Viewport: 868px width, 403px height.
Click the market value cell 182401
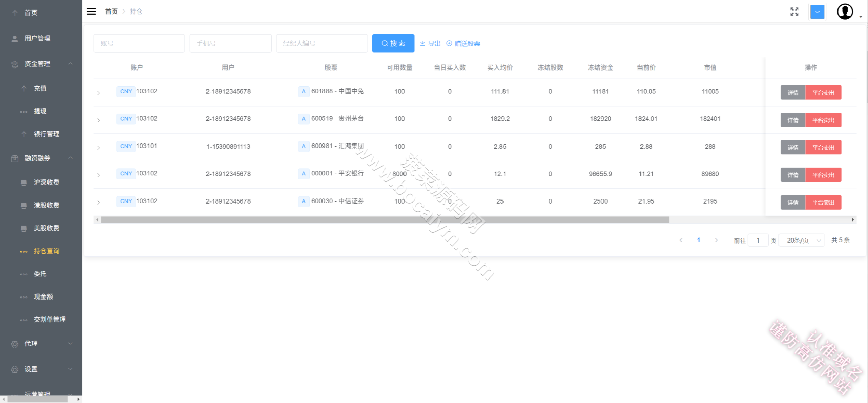click(x=710, y=119)
